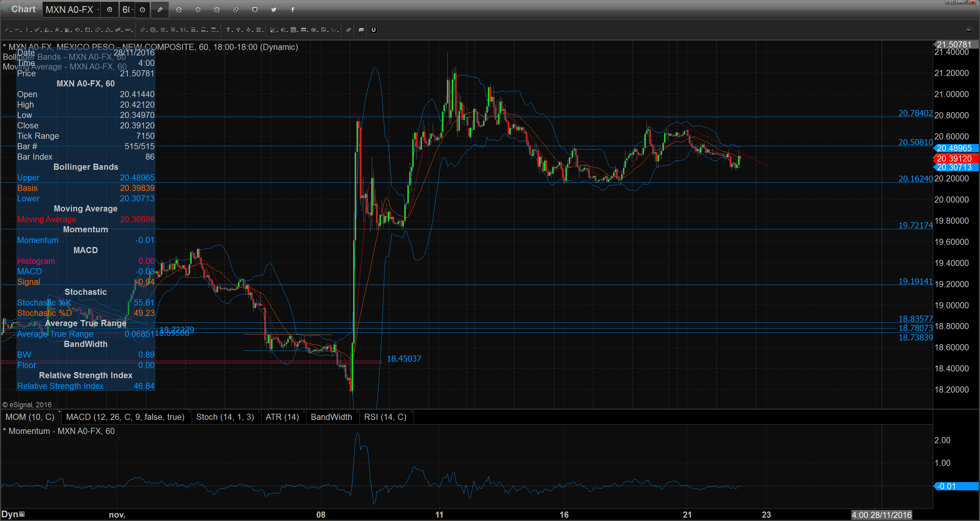The image size is (980, 521).
Task: Click the 20.78402 horizontal level label
Action: pos(915,113)
